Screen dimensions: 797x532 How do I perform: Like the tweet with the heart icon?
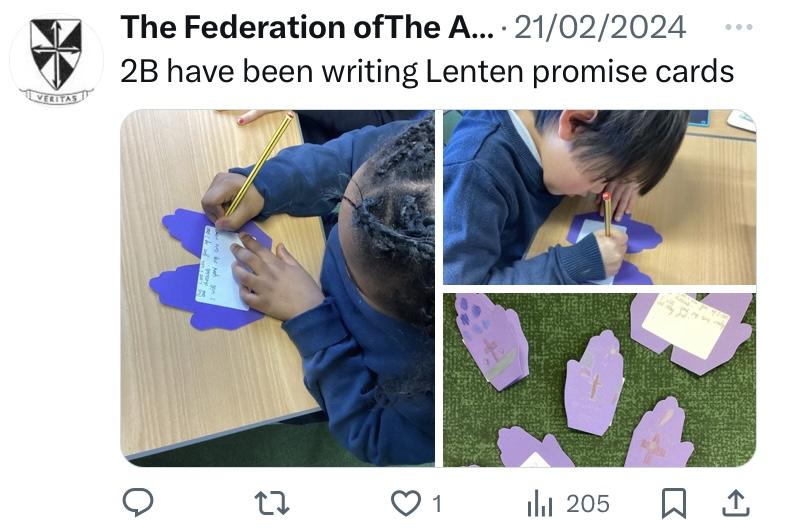pos(406,503)
